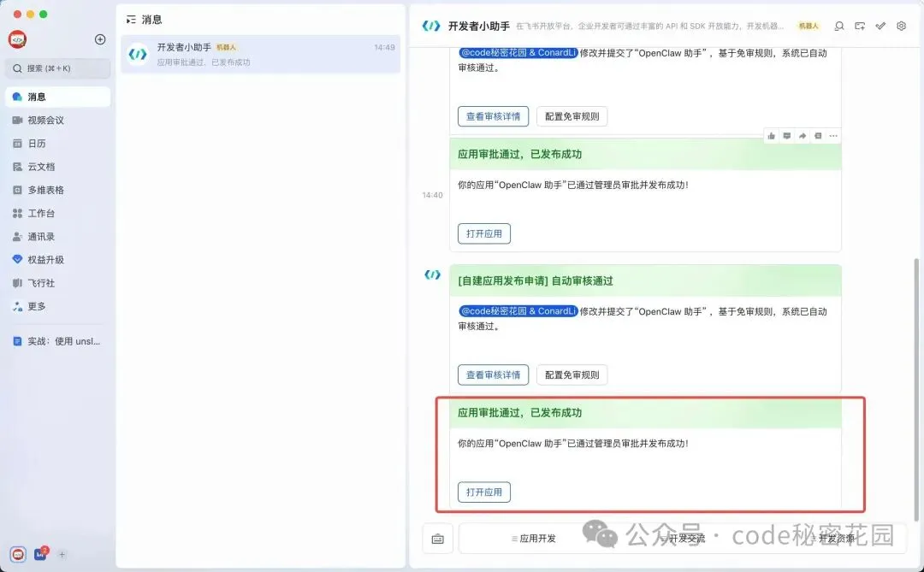Open the 开发资源 bot menu
The height and width of the screenshot is (572, 924).
(832, 539)
